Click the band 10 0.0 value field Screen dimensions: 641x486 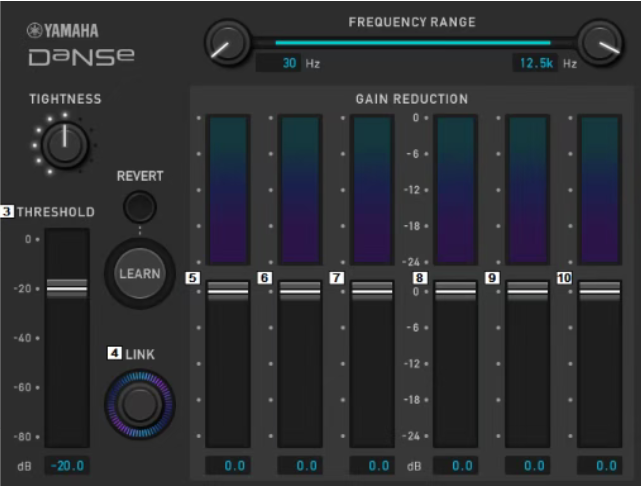(x=600, y=466)
